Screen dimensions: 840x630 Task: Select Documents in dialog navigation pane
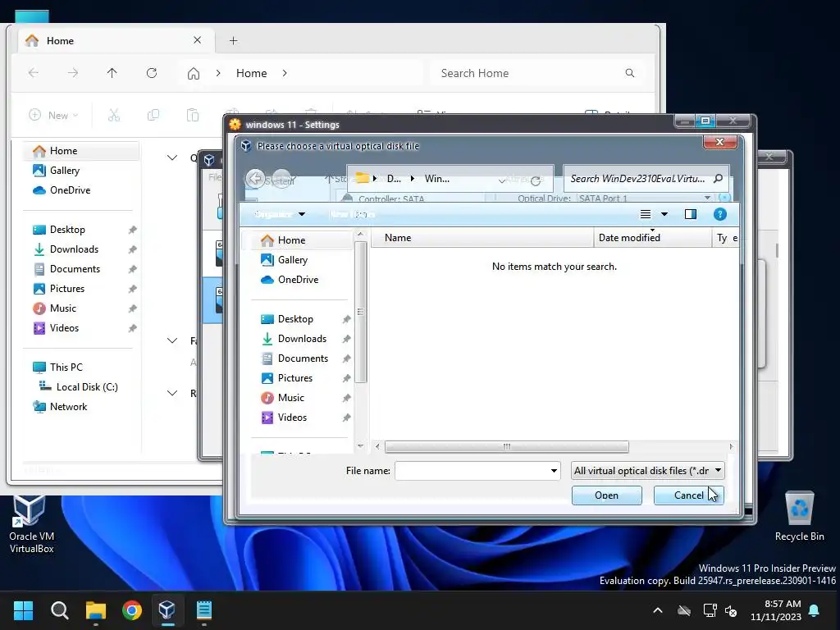pos(303,358)
